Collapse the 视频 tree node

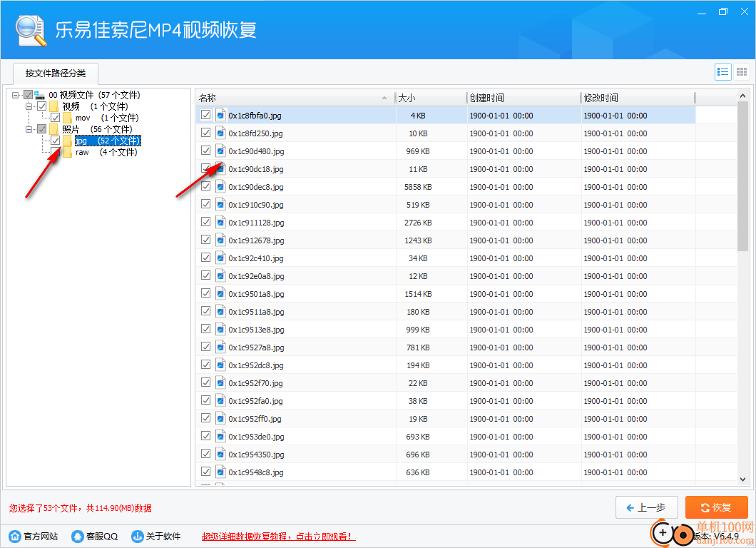tap(29, 106)
